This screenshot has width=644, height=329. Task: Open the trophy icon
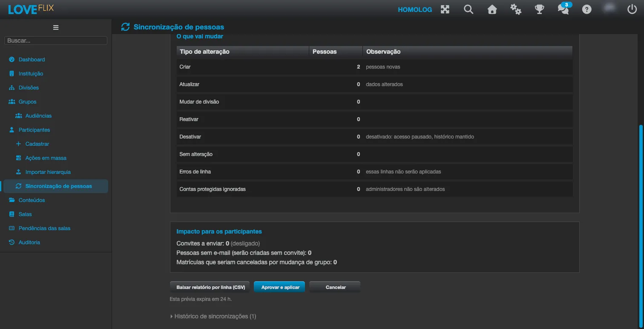click(540, 9)
